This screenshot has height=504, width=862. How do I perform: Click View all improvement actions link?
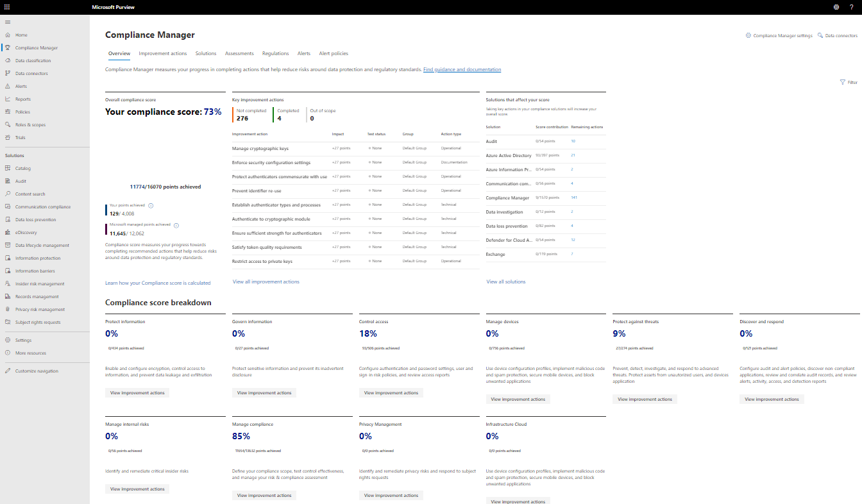(x=266, y=281)
